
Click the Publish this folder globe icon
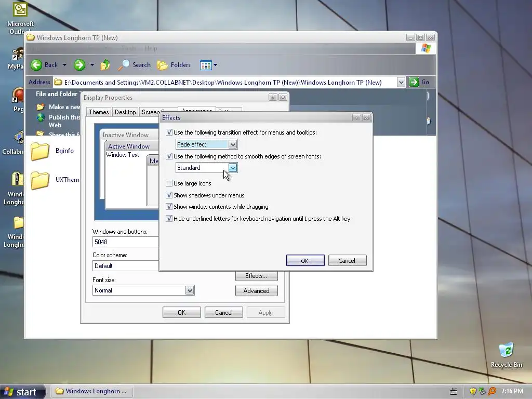click(41, 117)
